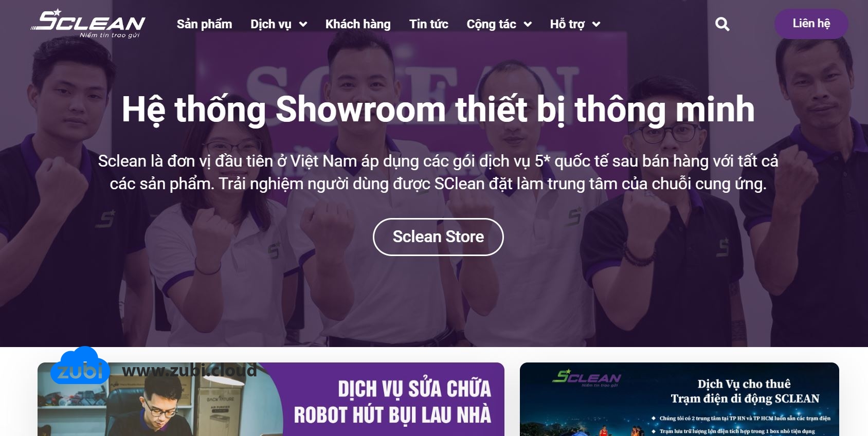Expand the Cộng tác dropdown chevron

[x=528, y=24]
